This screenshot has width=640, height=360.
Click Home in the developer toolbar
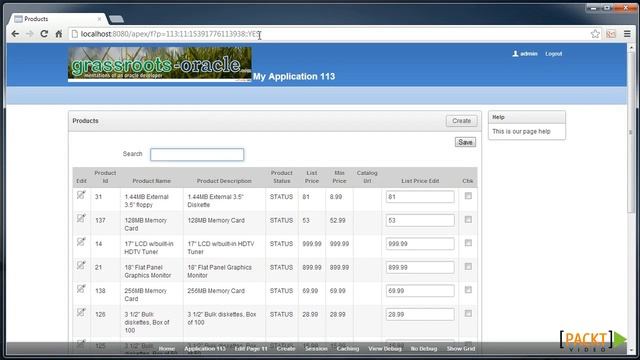click(167, 349)
